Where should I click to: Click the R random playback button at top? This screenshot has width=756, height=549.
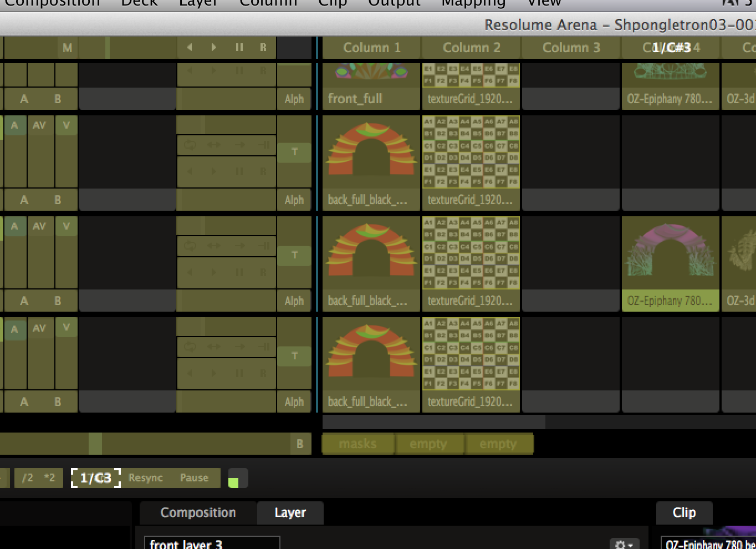coord(263,48)
